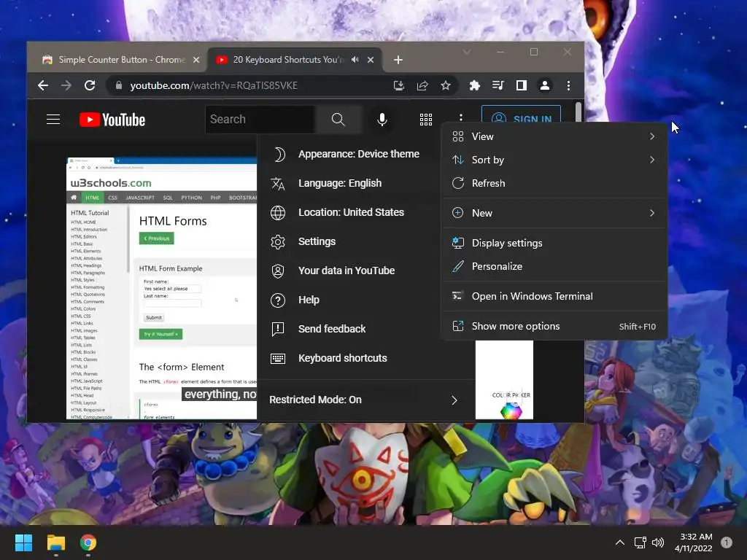
Task: Open Location: United States option
Action: (x=349, y=212)
